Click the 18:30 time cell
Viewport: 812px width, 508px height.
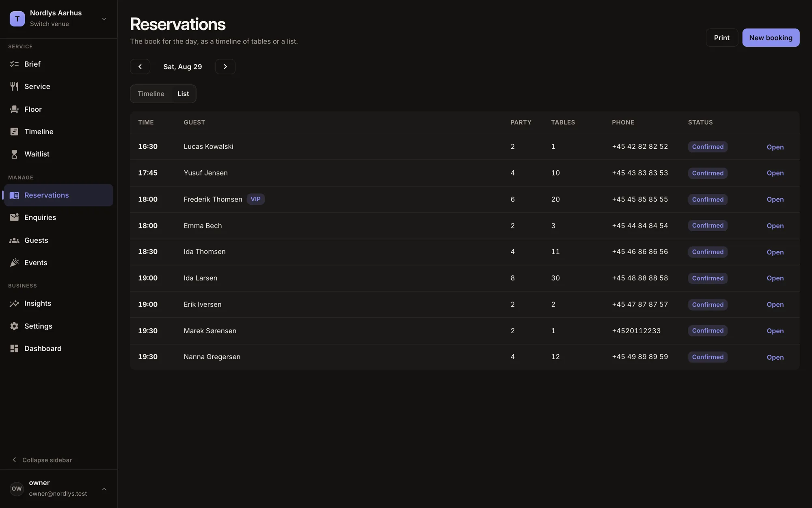148,252
